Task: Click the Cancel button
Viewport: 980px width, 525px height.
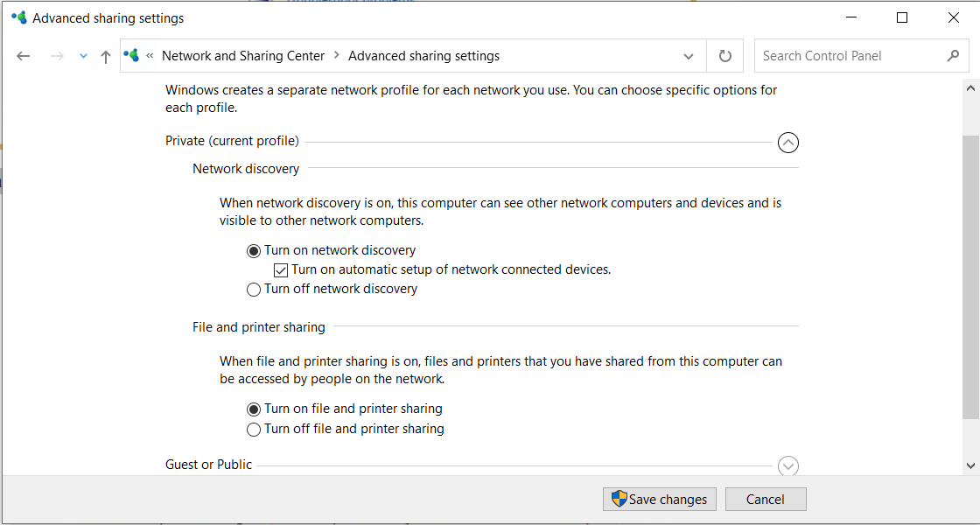Action: point(766,500)
